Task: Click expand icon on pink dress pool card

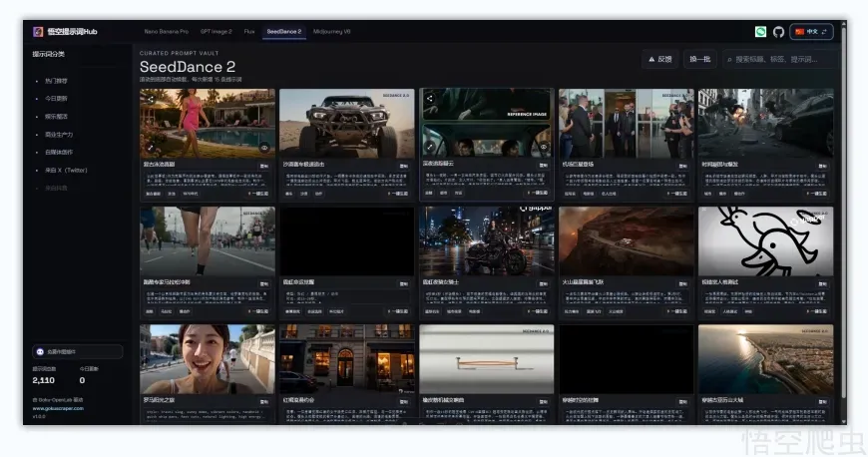Action: 151,148
